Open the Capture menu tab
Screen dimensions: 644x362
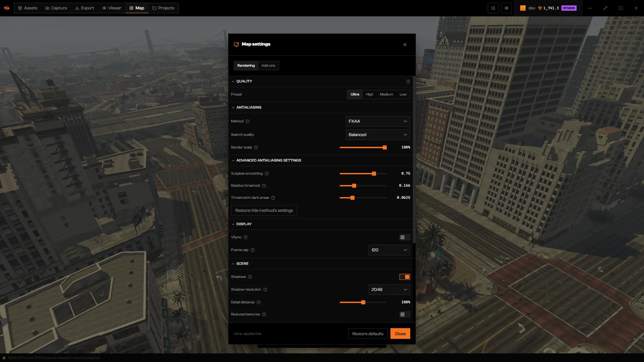pos(56,8)
